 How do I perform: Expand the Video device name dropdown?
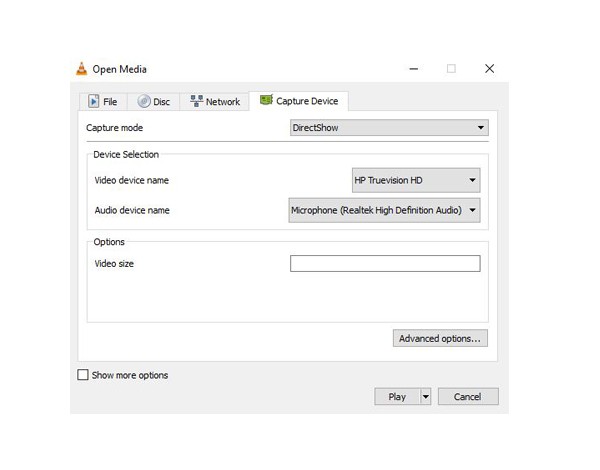[416, 181]
